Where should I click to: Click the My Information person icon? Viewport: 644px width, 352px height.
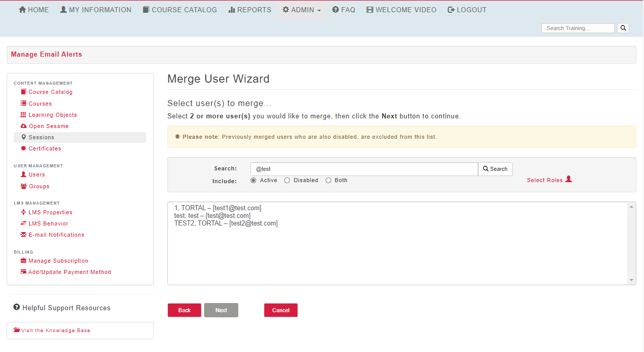[63, 10]
